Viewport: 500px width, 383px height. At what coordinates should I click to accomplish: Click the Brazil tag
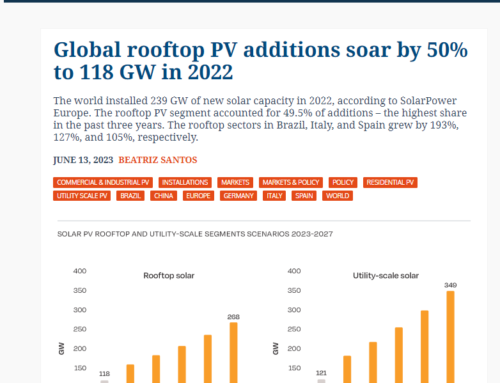[130, 196]
